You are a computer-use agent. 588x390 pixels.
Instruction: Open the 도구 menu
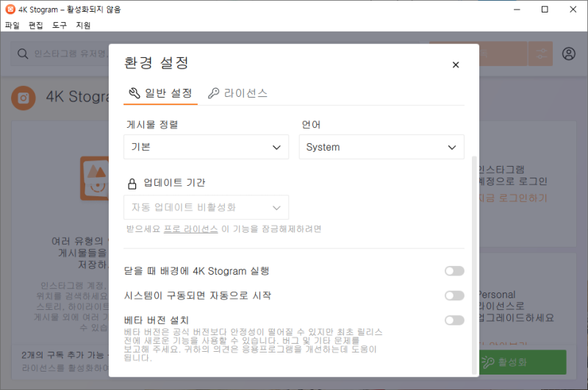pos(60,25)
